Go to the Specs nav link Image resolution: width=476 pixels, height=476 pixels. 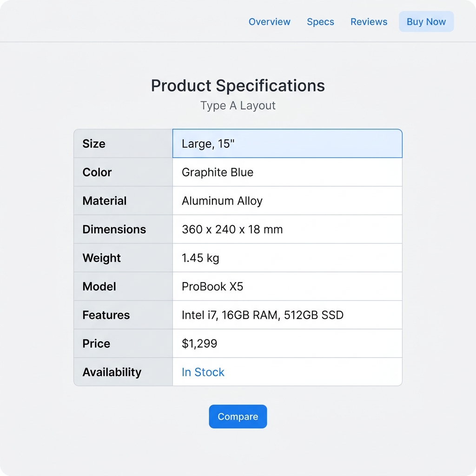pyautogui.click(x=320, y=22)
